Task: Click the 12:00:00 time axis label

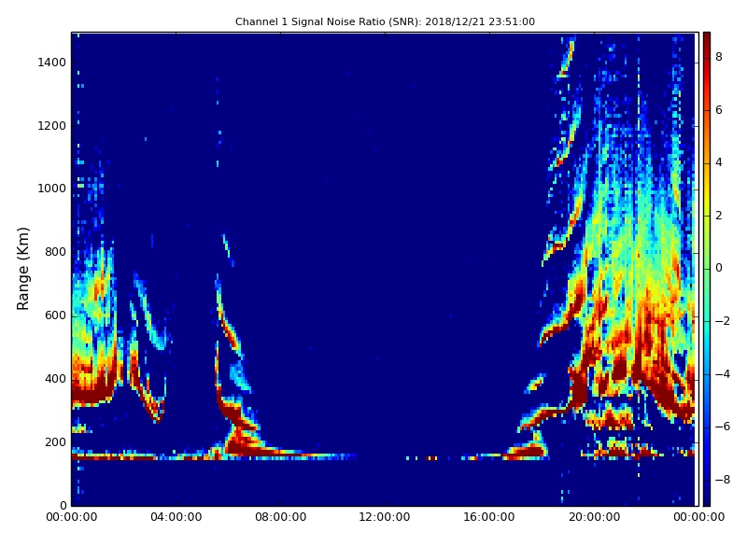Action: (385, 517)
